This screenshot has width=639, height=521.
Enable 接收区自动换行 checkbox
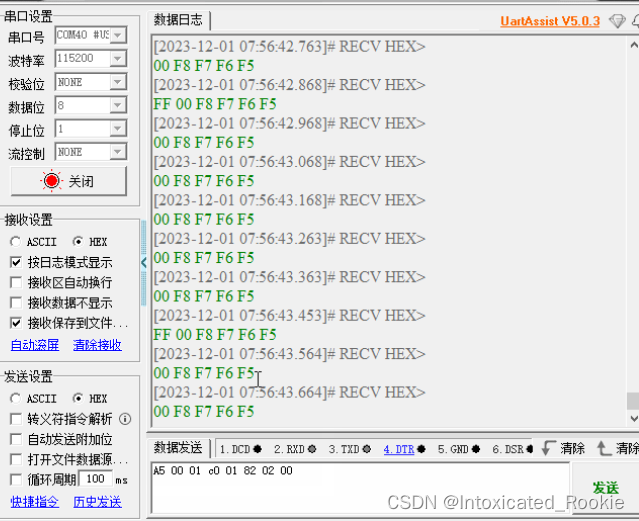pyautogui.click(x=16, y=282)
